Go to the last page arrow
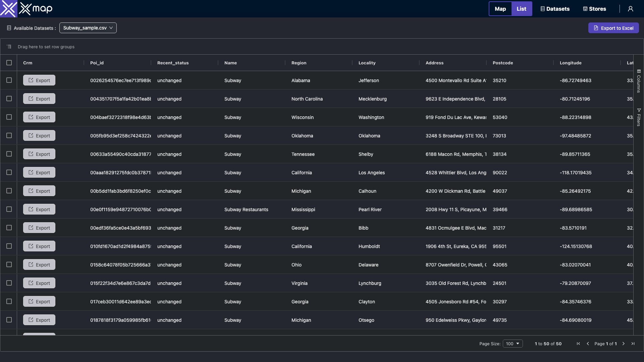Viewport: 644px width, 362px height. (x=633, y=344)
